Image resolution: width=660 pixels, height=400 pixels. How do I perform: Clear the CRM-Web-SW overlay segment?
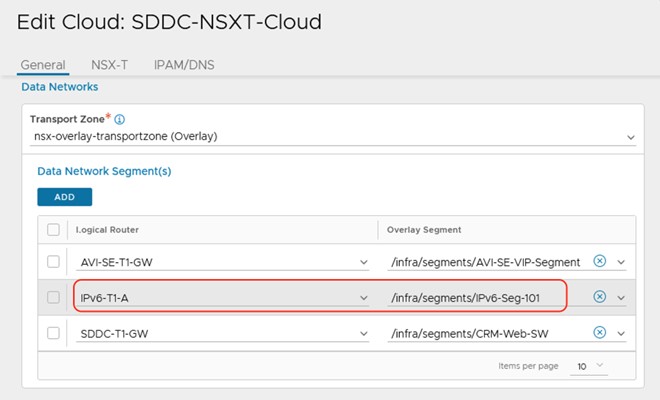point(600,332)
